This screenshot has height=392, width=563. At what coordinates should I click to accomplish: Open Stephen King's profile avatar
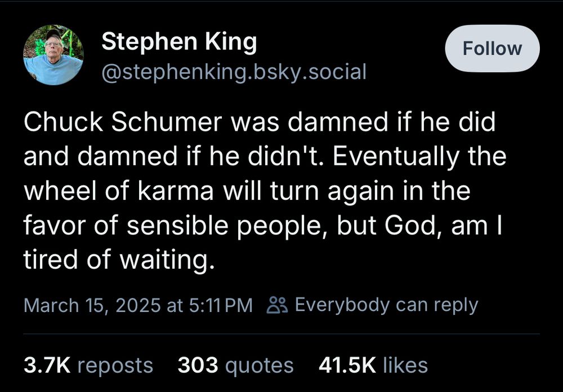coord(53,55)
